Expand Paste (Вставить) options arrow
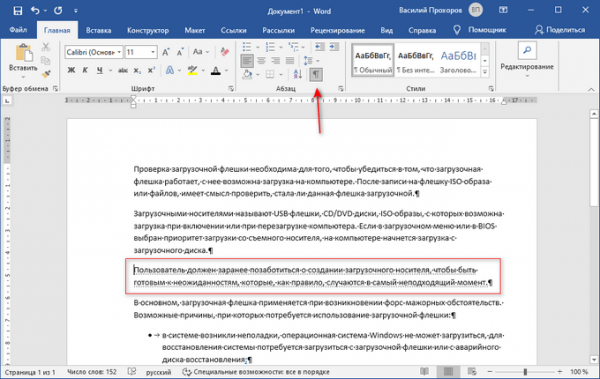This screenshot has width=600, height=379. click(x=23, y=77)
